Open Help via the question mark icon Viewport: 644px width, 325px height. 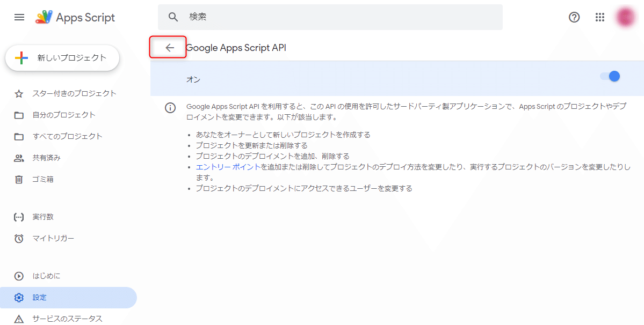(574, 17)
